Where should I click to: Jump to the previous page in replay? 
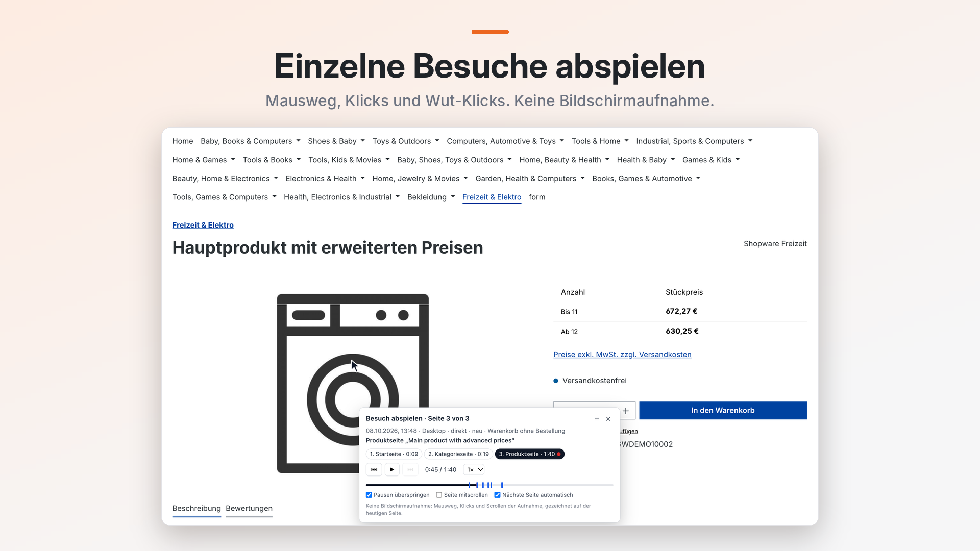pos(374,469)
